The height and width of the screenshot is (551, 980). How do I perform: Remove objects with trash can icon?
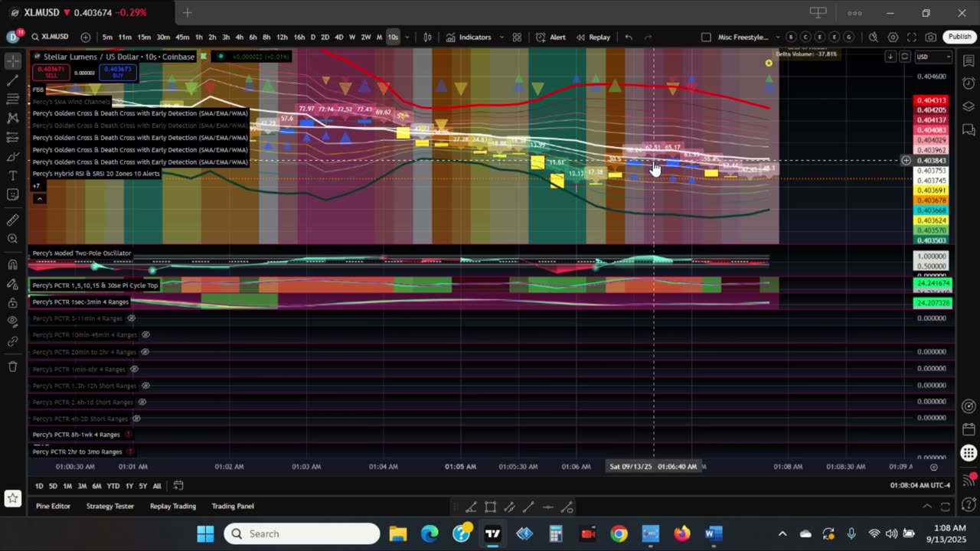(12, 367)
